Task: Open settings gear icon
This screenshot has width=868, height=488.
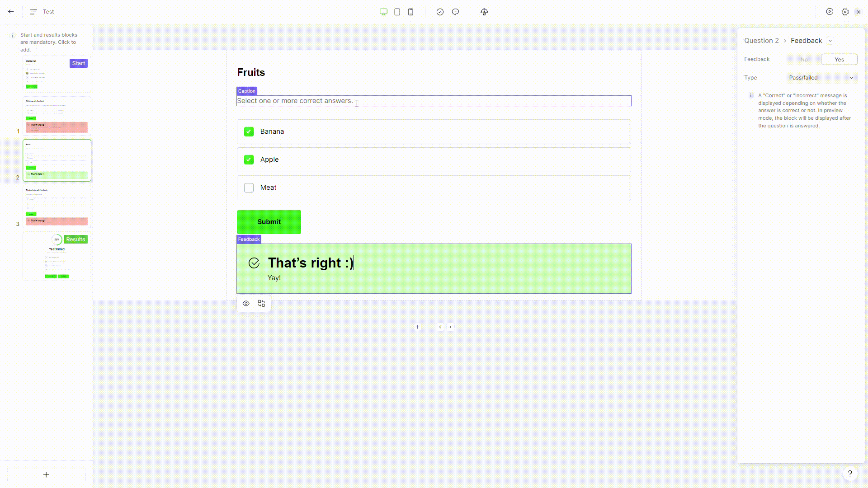Action: point(845,12)
